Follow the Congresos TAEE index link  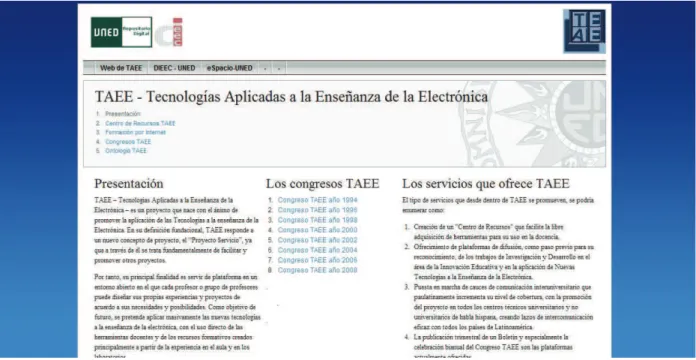pos(128,142)
